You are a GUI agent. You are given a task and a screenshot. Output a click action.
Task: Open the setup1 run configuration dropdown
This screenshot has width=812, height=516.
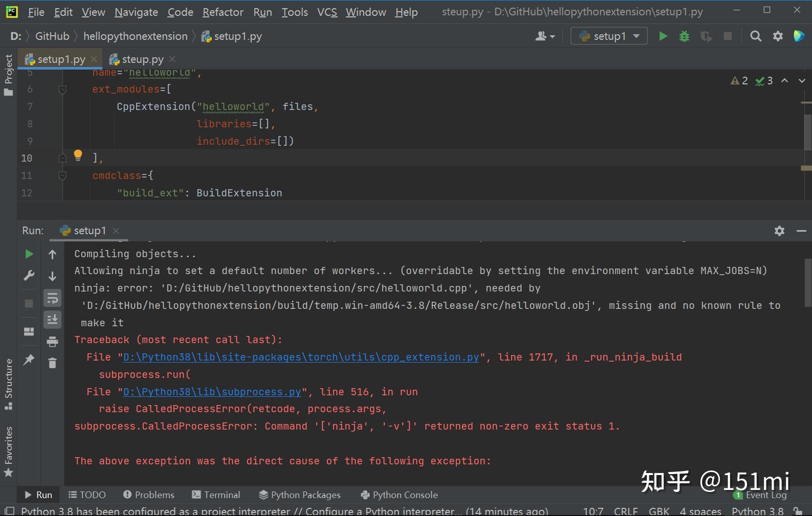609,36
